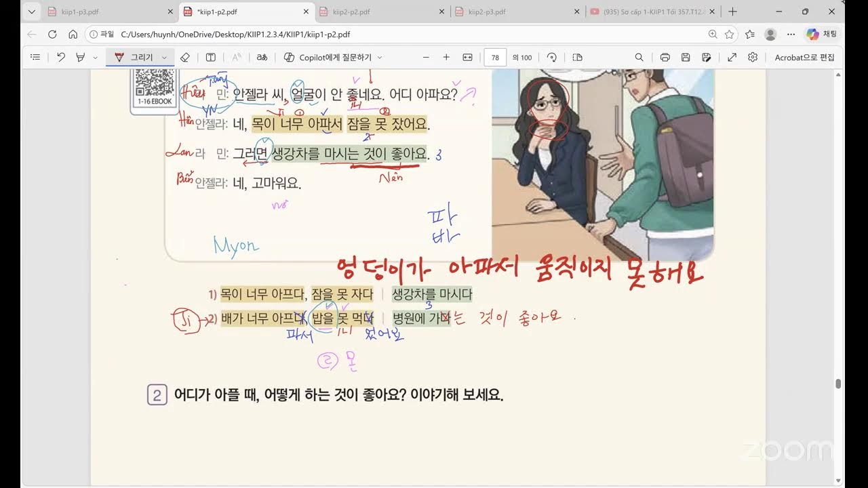The height and width of the screenshot is (488, 868).
Task: Go back to previous page
Action: [x=32, y=34]
